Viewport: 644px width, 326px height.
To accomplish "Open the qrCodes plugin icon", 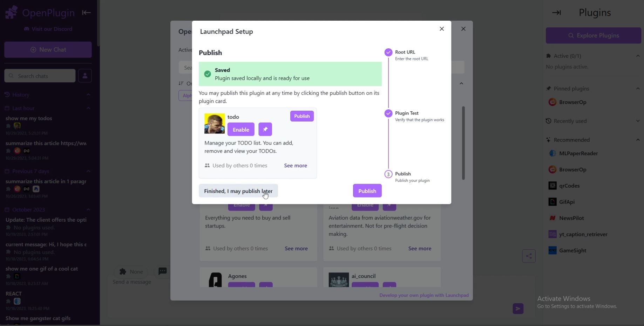I will click(x=553, y=186).
